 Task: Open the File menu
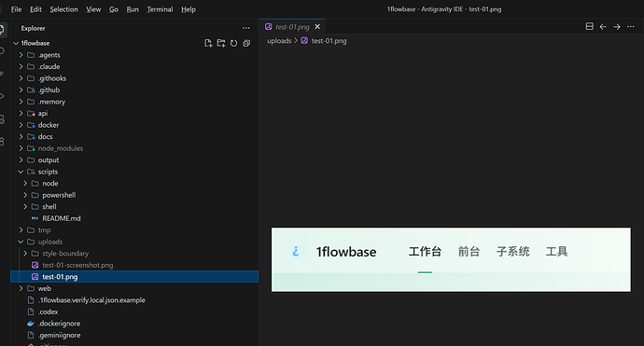click(x=16, y=9)
